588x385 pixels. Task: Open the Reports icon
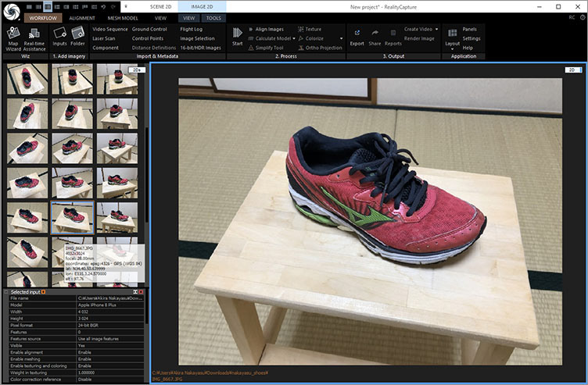393,37
